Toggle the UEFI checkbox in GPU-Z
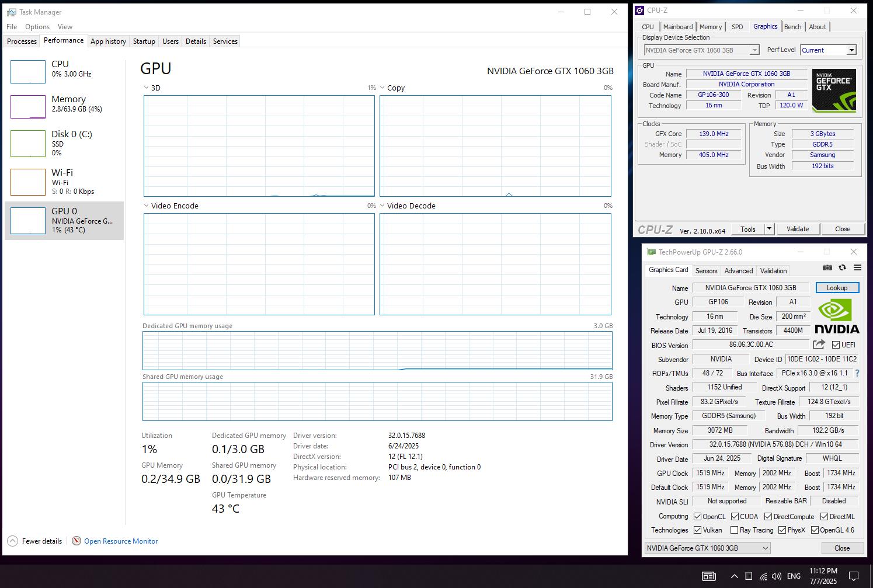This screenshot has height=588, width=873. (x=836, y=345)
